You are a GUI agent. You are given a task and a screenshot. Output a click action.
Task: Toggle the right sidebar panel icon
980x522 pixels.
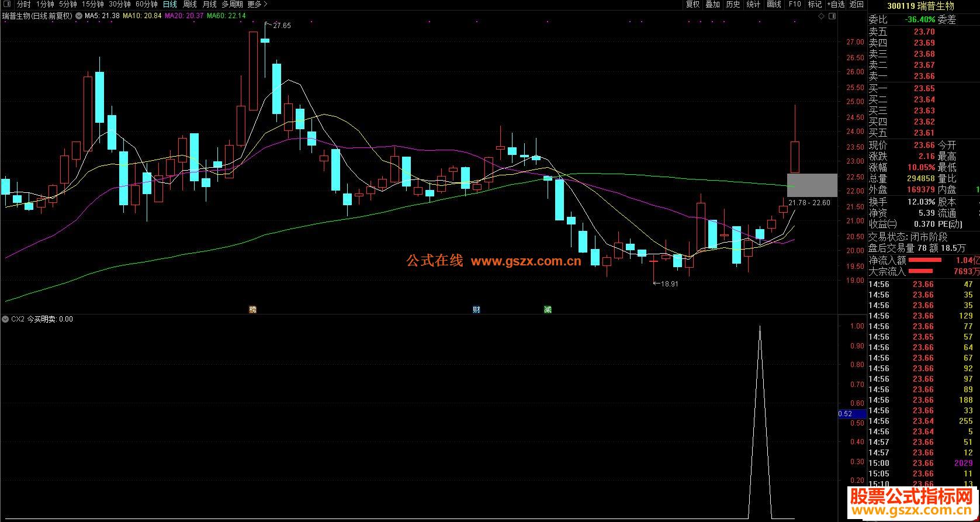tap(833, 16)
